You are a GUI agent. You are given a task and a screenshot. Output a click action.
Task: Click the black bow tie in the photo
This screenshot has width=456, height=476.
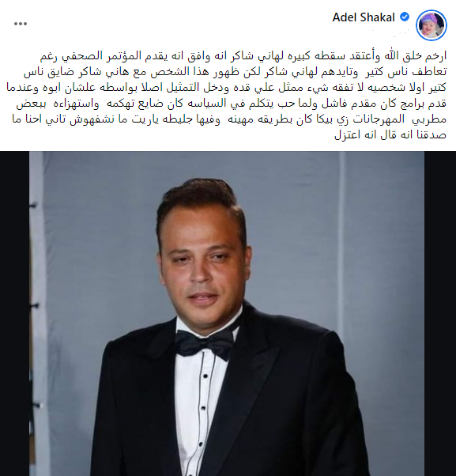[x=205, y=344]
